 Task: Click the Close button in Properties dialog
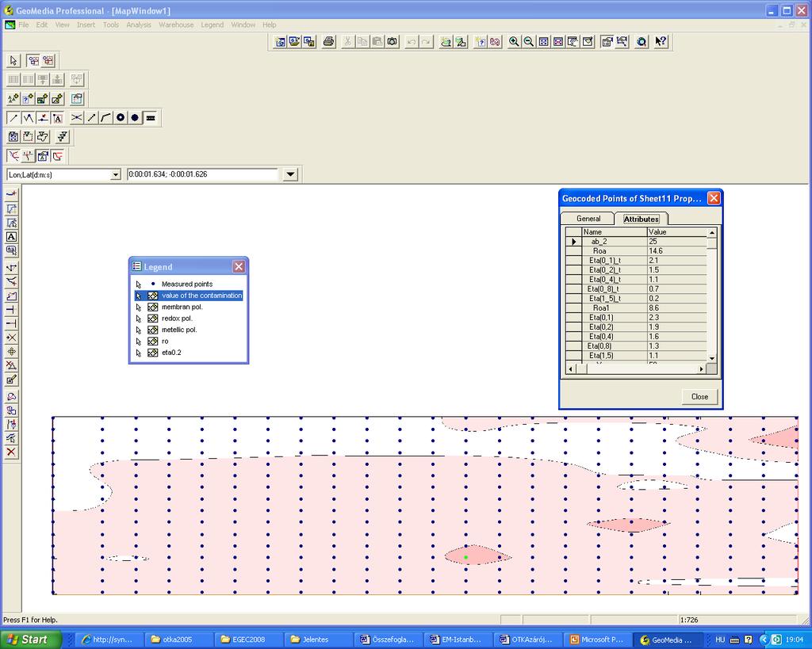pyautogui.click(x=699, y=396)
